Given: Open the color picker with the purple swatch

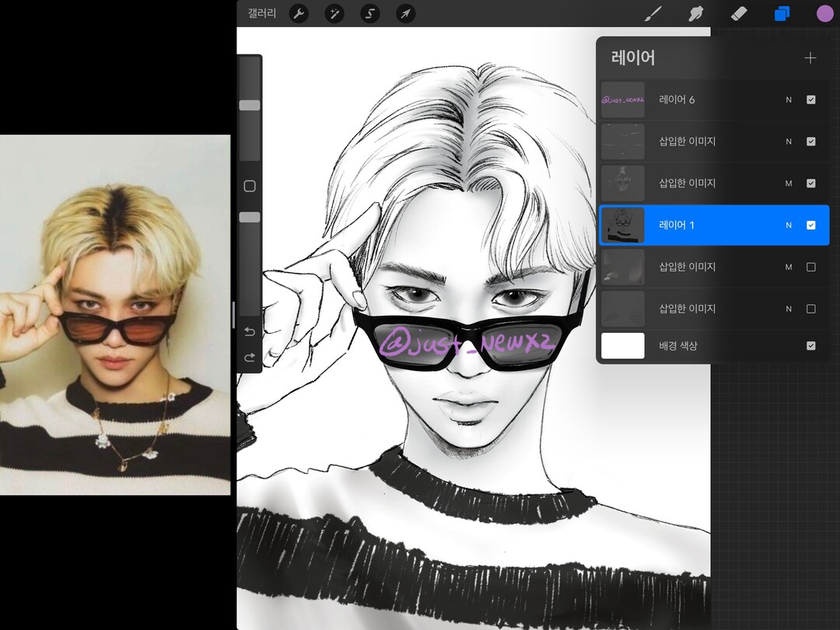Looking at the screenshot, I should click(x=824, y=13).
